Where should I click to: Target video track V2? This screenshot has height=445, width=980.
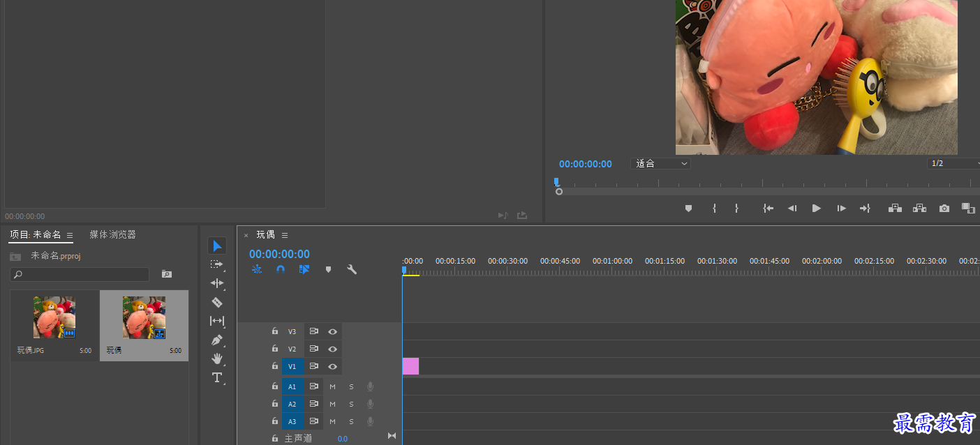pos(292,349)
